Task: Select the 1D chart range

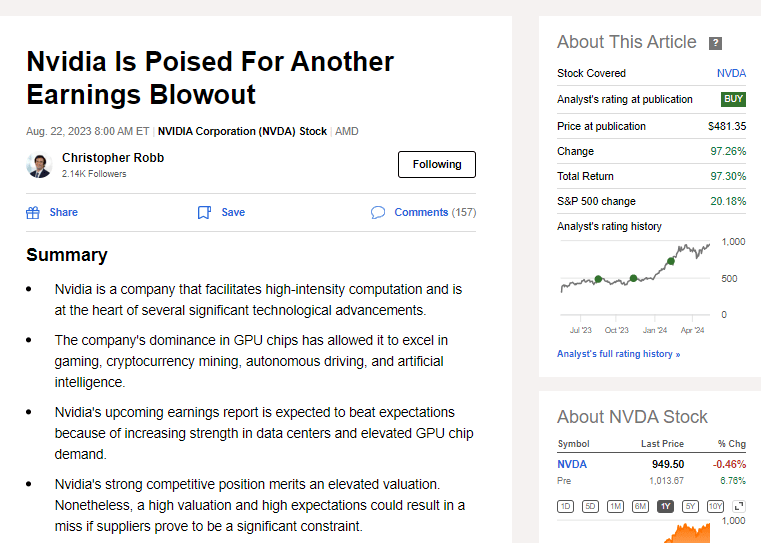Action: [565, 506]
